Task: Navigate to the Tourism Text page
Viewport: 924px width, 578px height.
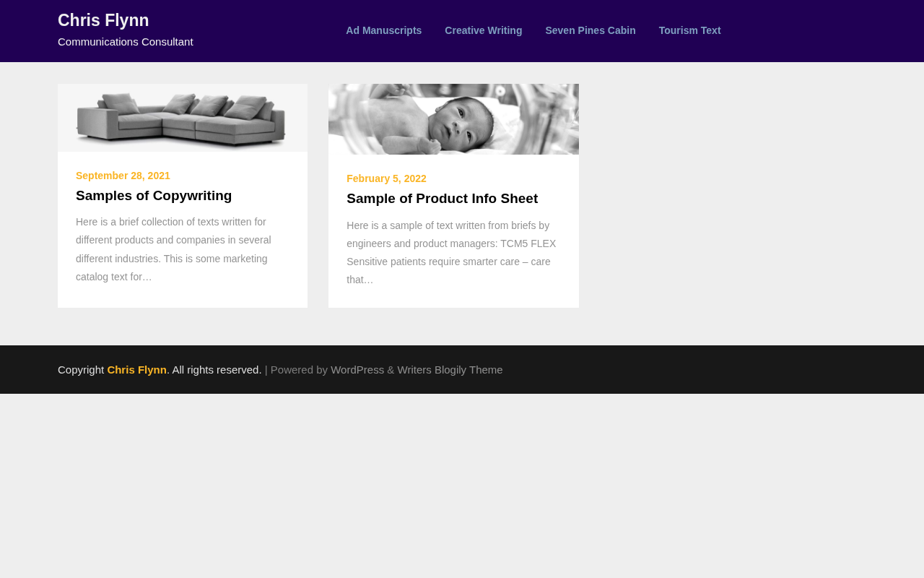Action: [689, 30]
